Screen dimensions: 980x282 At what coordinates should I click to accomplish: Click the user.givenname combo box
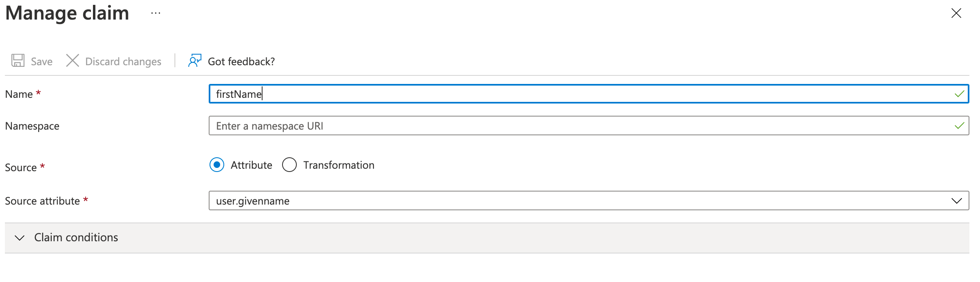click(571, 201)
